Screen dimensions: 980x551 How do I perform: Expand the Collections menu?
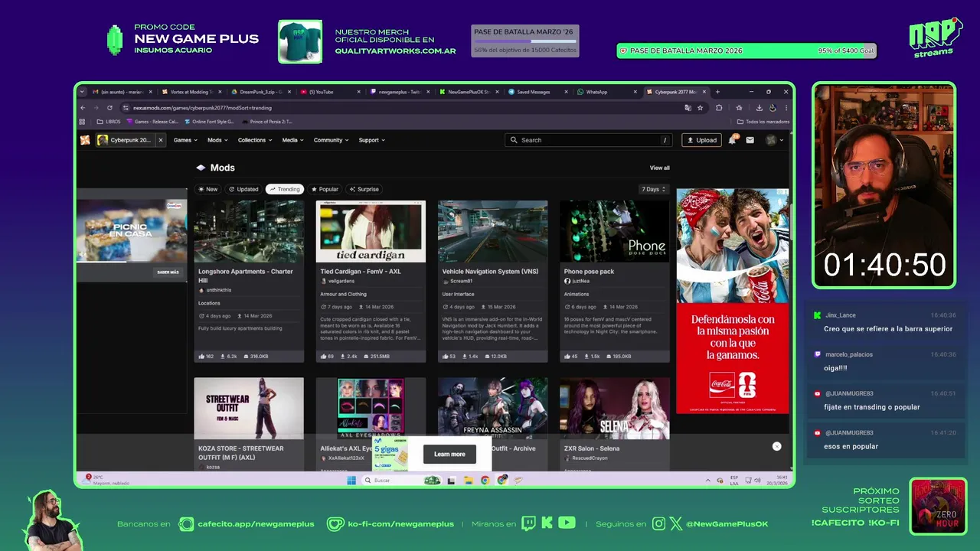(x=255, y=140)
